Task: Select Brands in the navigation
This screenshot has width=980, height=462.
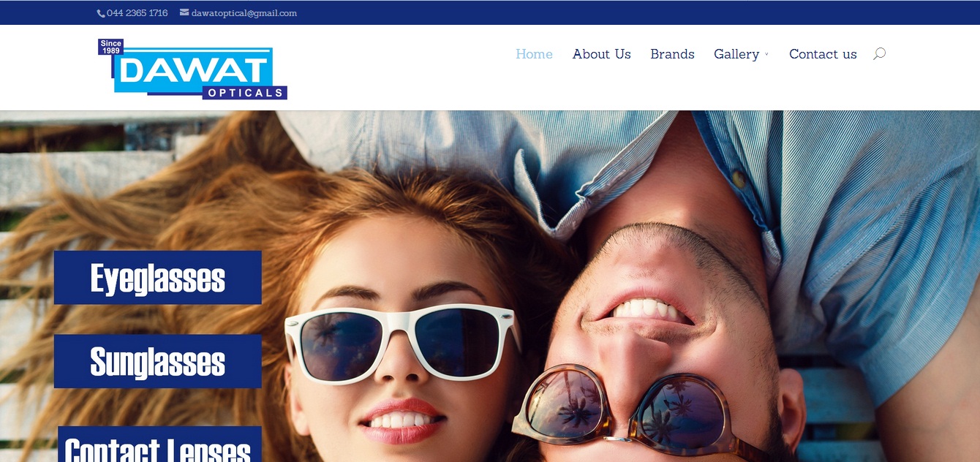Action: pyautogui.click(x=672, y=54)
